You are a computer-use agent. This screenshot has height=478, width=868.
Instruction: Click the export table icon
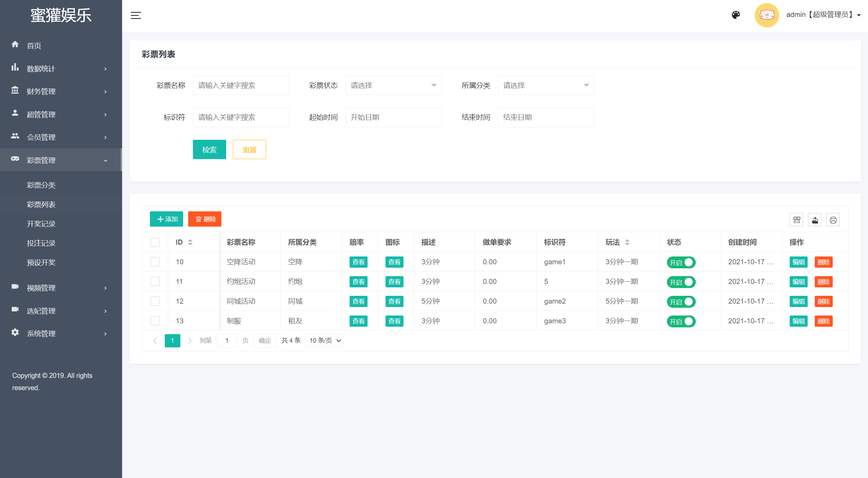pyautogui.click(x=815, y=220)
